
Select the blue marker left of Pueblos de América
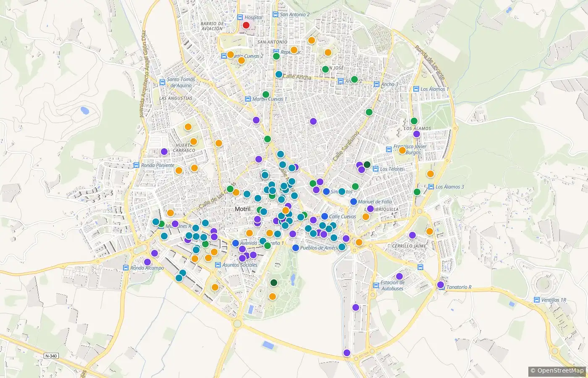point(296,248)
